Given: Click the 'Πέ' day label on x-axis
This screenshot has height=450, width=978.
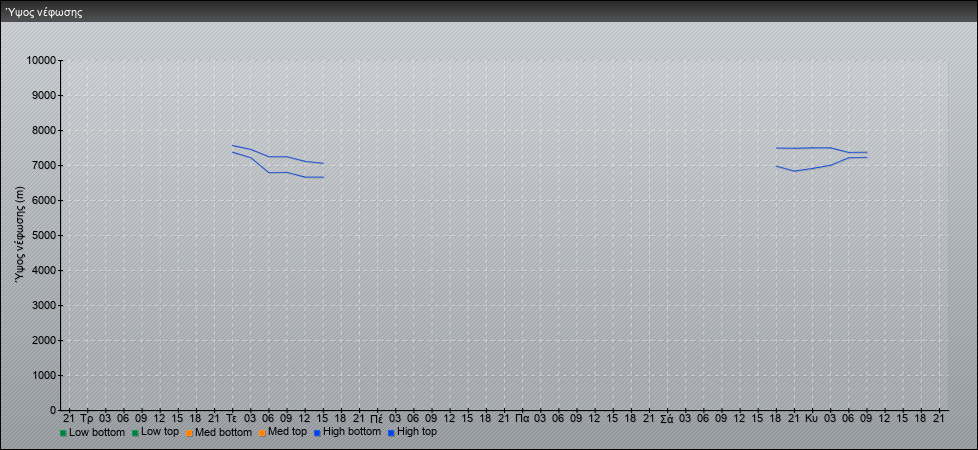Looking at the screenshot, I should (377, 419).
